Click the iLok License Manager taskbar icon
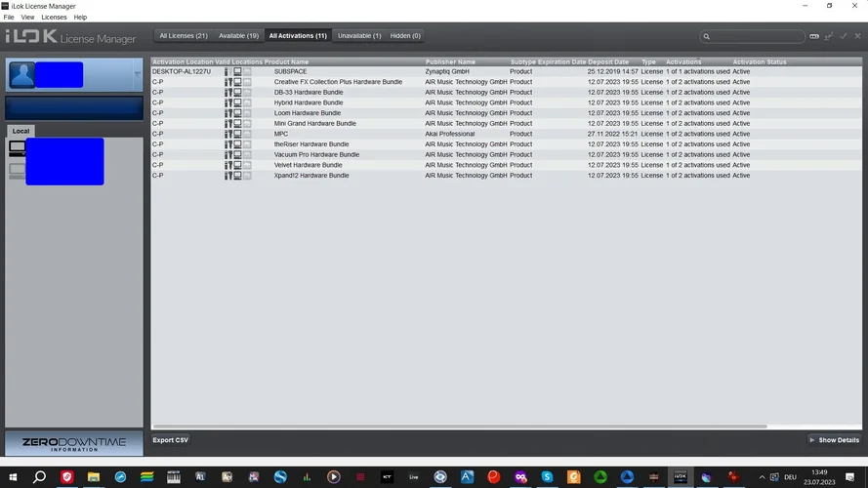868x488 pixels. click(680, 477)
